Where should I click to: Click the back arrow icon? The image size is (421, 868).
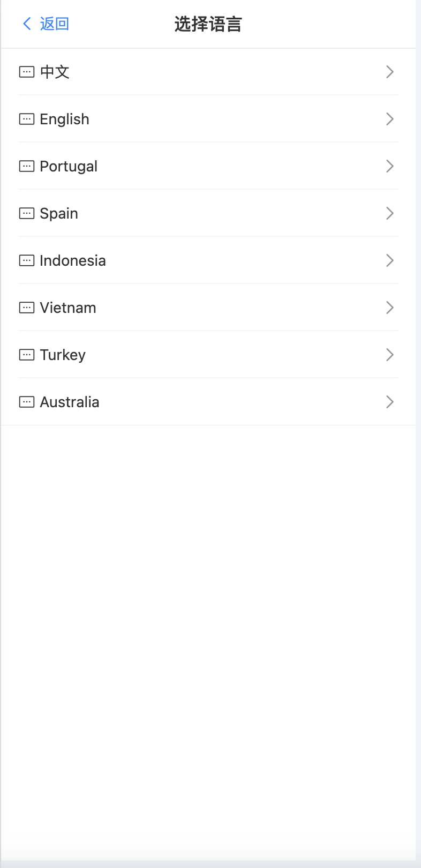coord(27,24)
